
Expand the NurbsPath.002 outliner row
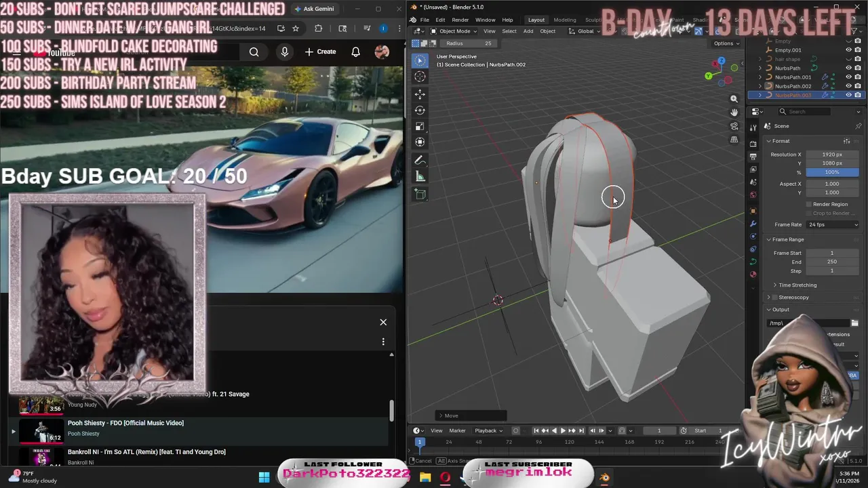761,86
